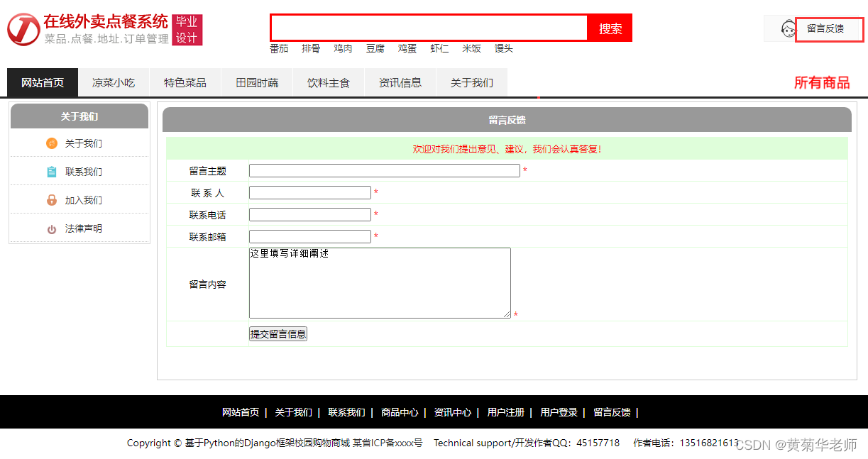Focus the 联系电话 input field

pos(310,215)
